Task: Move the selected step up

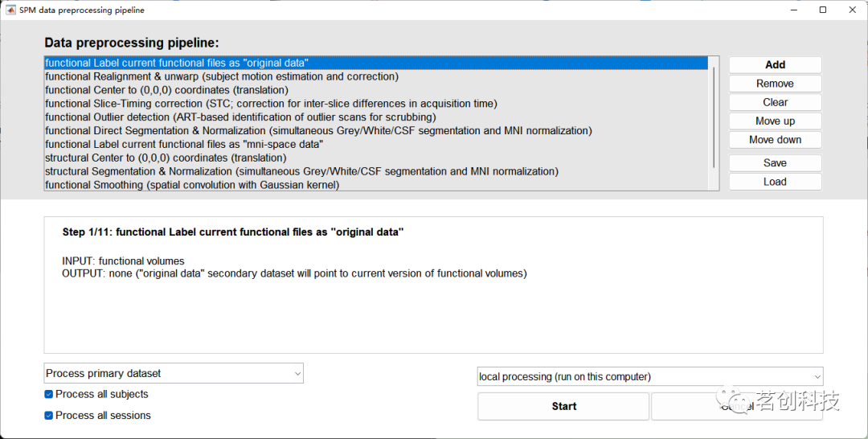Action: [775, 121]
